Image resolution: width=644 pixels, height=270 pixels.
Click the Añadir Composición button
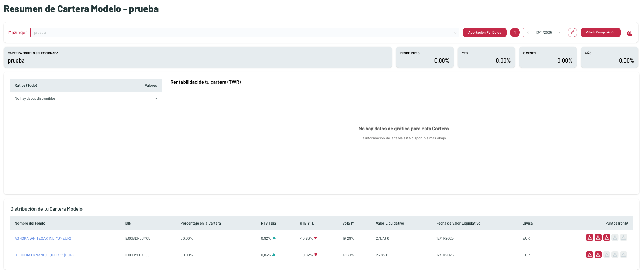600,32
